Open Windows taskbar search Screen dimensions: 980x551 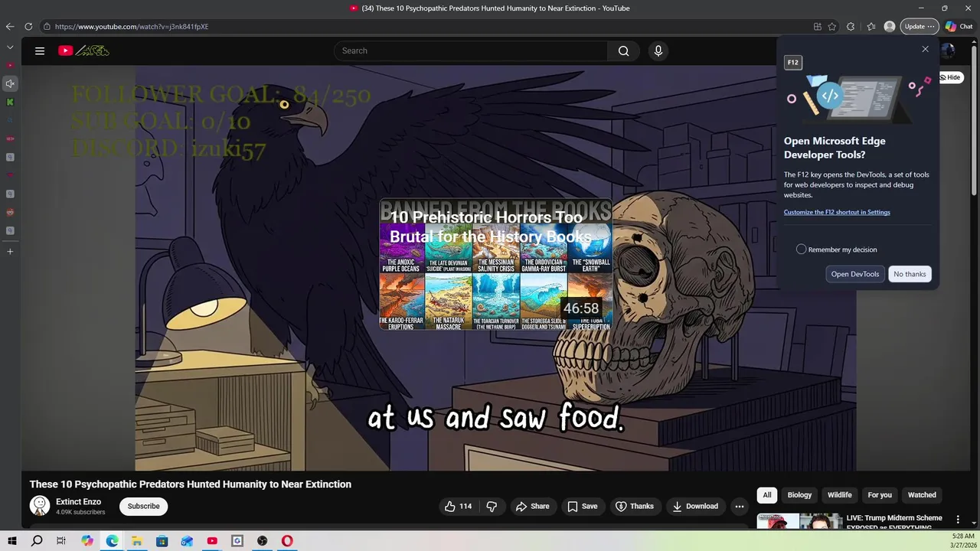[37, 541]
